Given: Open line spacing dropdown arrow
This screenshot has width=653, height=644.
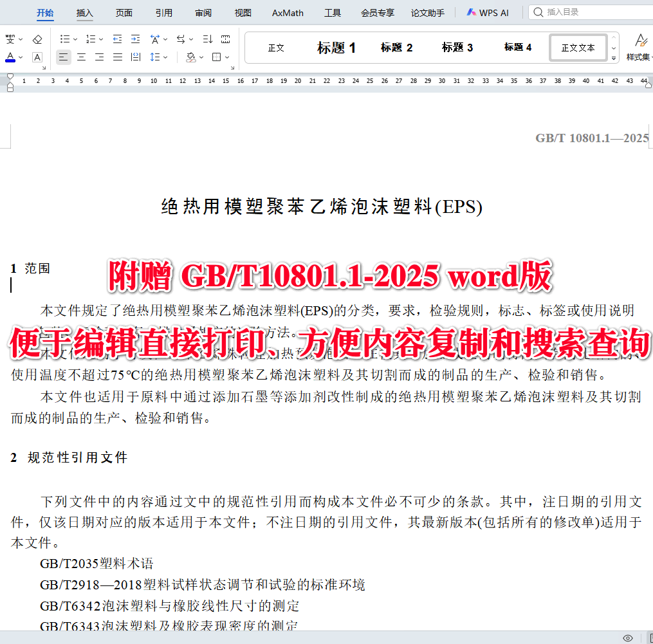Looking at the screenshot, I should click(x=165, y=57).
